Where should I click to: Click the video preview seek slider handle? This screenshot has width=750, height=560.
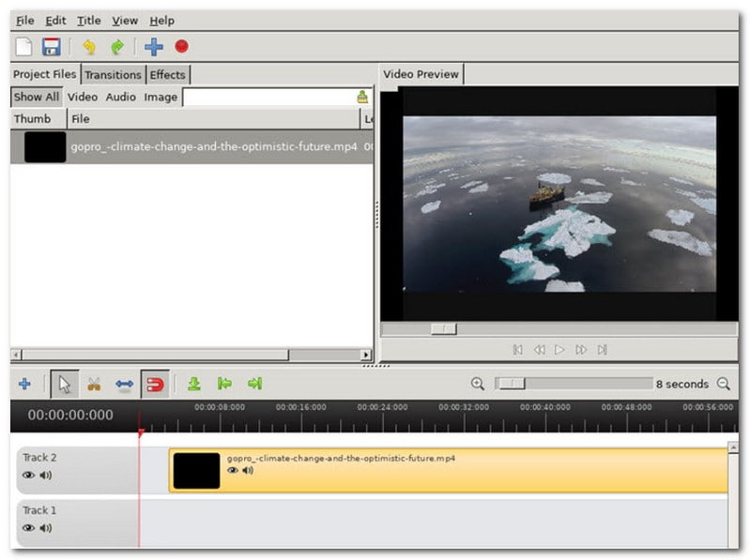(443, 328)
